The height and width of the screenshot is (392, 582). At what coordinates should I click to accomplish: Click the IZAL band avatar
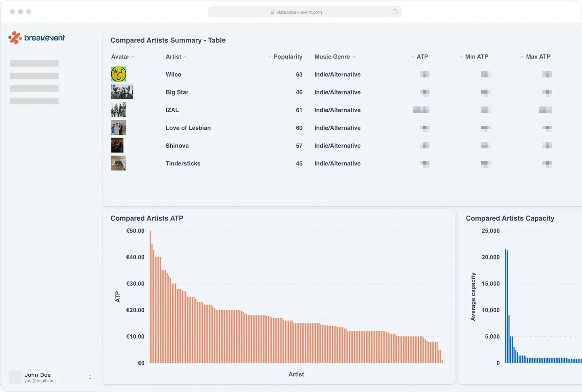(x=119, y=110)
